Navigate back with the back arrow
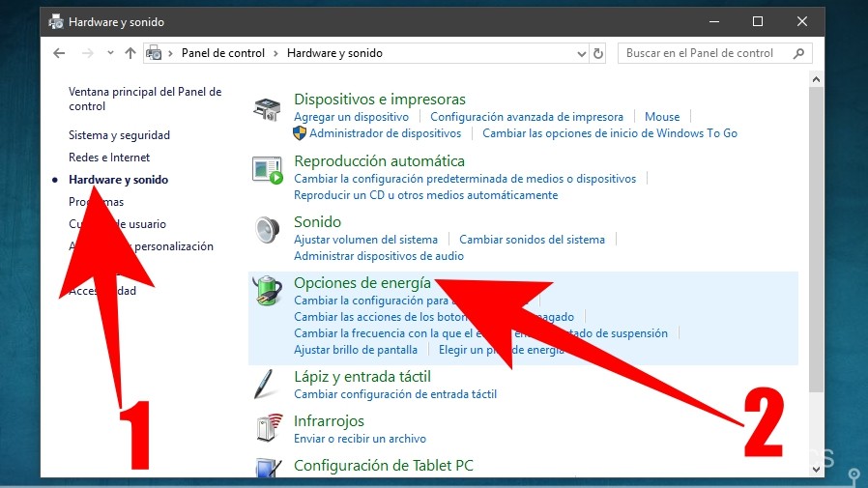Image resolution: width=868 pixels, height=488 pixels. click(60, 54)
